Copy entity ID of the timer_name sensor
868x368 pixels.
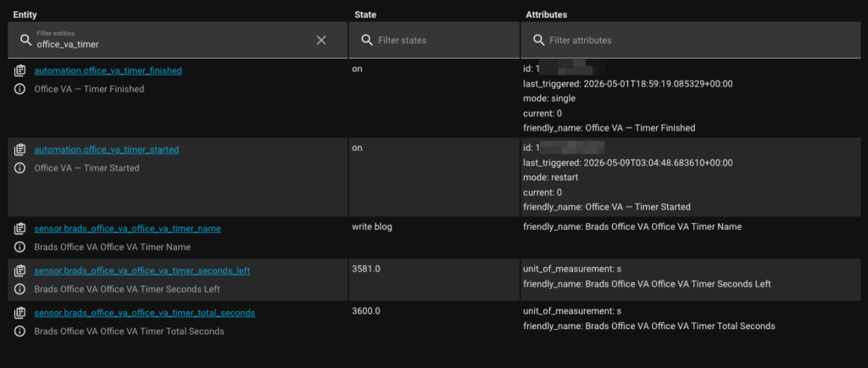(20, 229)
